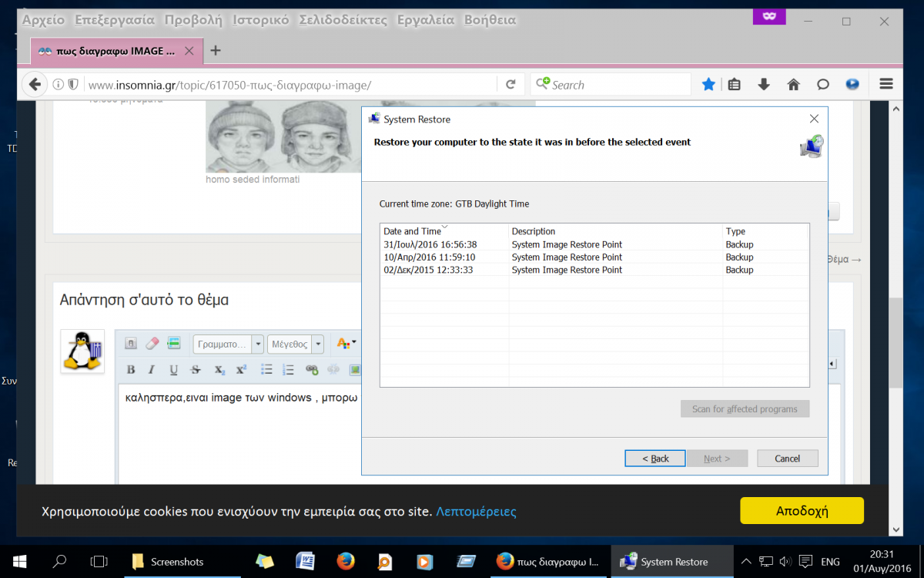Apply italic formatting in reply editor
Image resolution: width=924 pixels, height=578 pixels.
pyautogui.click(x=152, y=370)
